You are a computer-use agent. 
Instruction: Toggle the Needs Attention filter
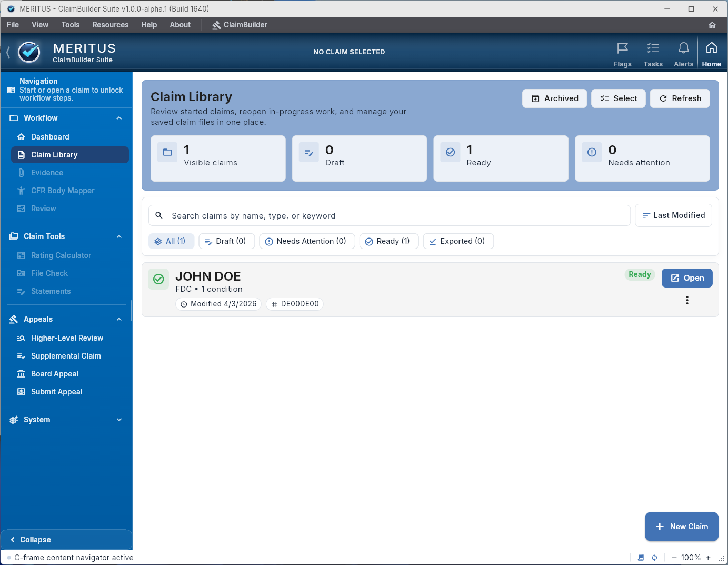[x=307, y=241]
